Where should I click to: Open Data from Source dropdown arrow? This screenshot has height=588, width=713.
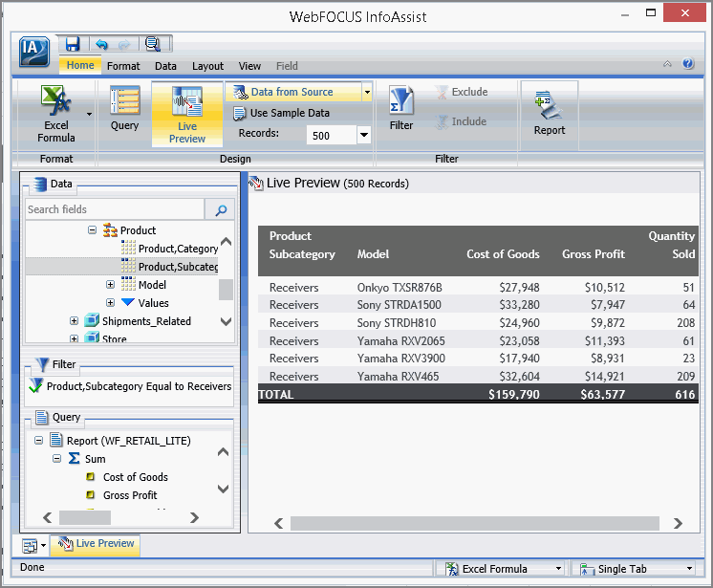[367, 93]
